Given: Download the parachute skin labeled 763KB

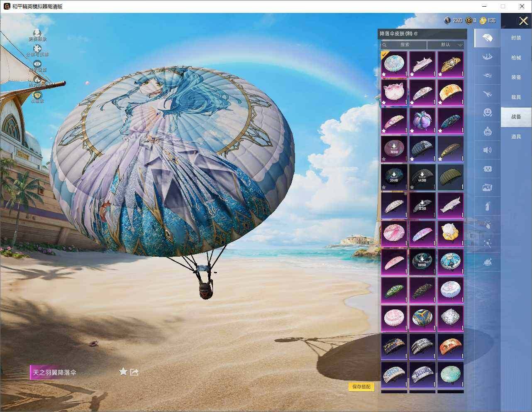Looking at the screenshot, I should coord(394,149).
